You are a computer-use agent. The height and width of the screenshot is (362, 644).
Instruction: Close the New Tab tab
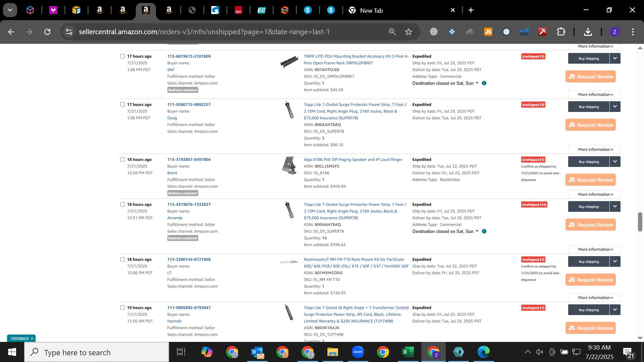[x=452, y=10]
